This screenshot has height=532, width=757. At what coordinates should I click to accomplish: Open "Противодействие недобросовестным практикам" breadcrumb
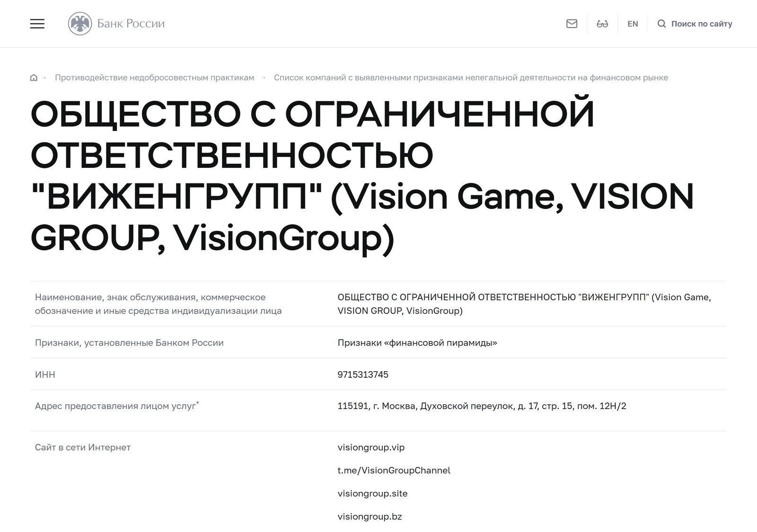155,78
